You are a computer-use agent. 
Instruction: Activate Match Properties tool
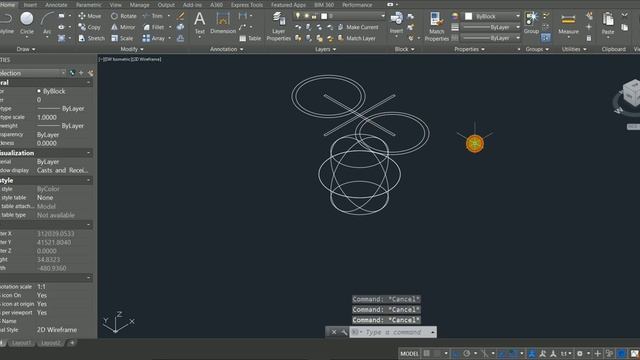pos(436,26)
